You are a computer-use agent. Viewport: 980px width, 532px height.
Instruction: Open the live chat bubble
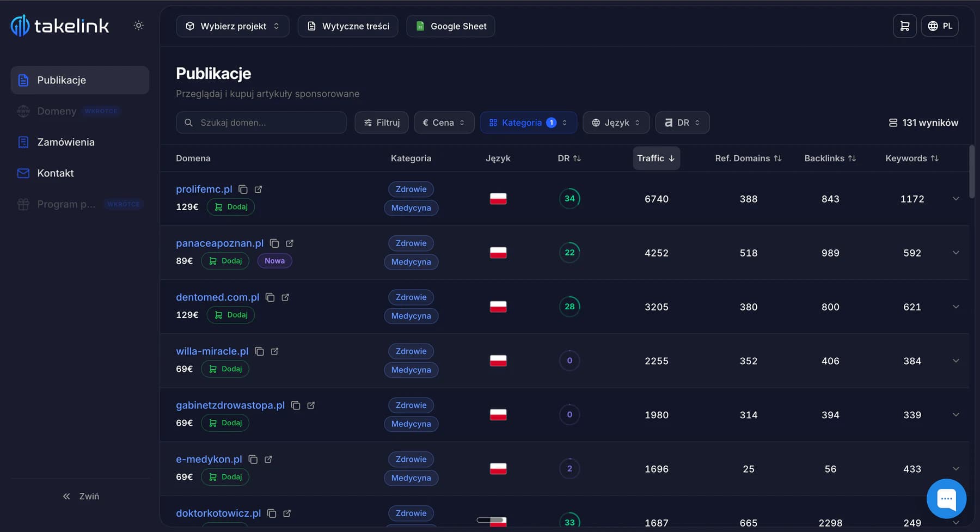(x=946, y=498)
